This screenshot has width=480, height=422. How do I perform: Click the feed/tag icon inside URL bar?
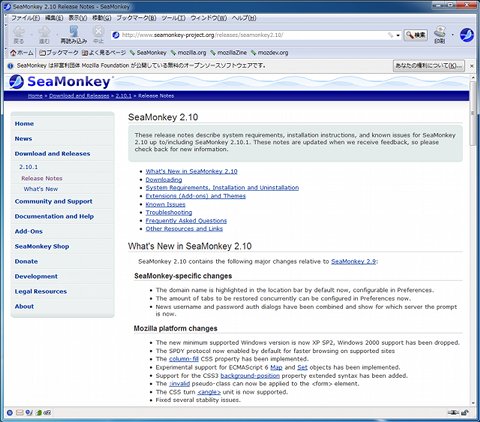coord(390,35)
